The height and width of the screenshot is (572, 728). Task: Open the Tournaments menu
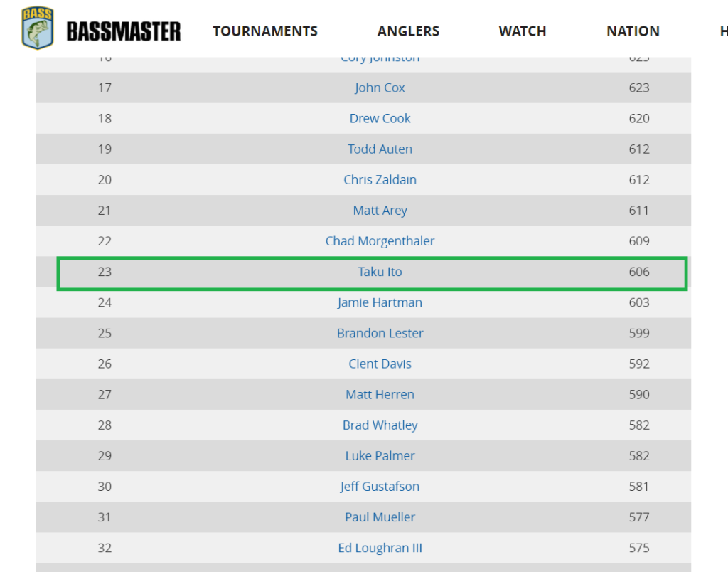(265, 31)
